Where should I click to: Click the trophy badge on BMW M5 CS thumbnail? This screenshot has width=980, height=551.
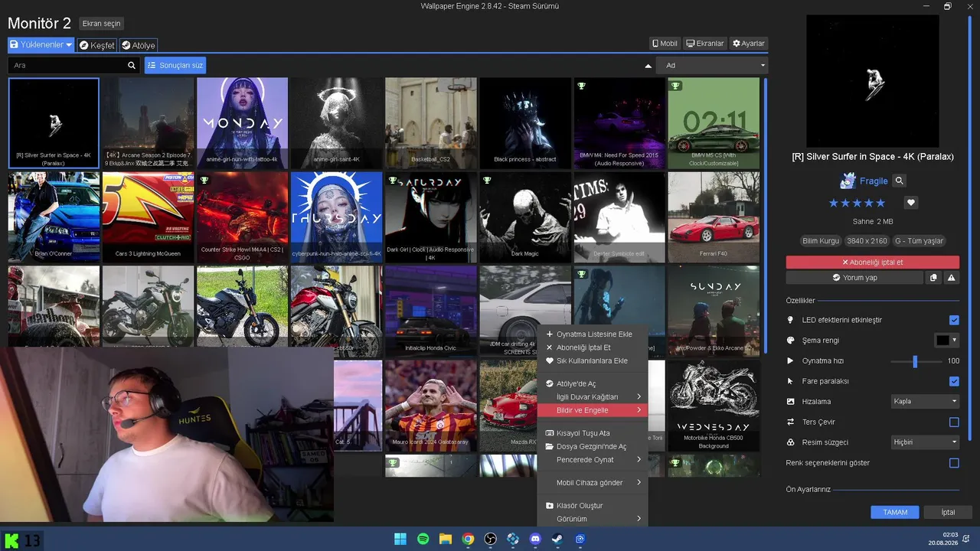[x=675, y=86]
